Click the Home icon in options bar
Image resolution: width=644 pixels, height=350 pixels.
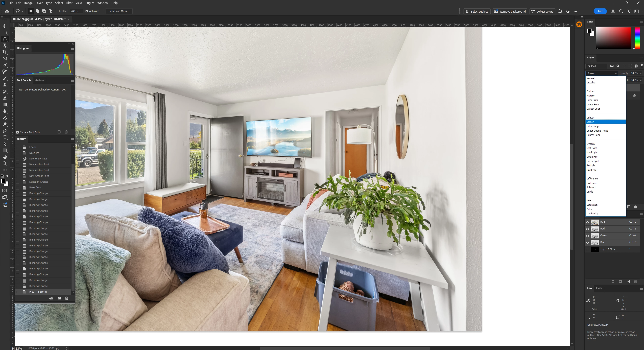[7, 11]
